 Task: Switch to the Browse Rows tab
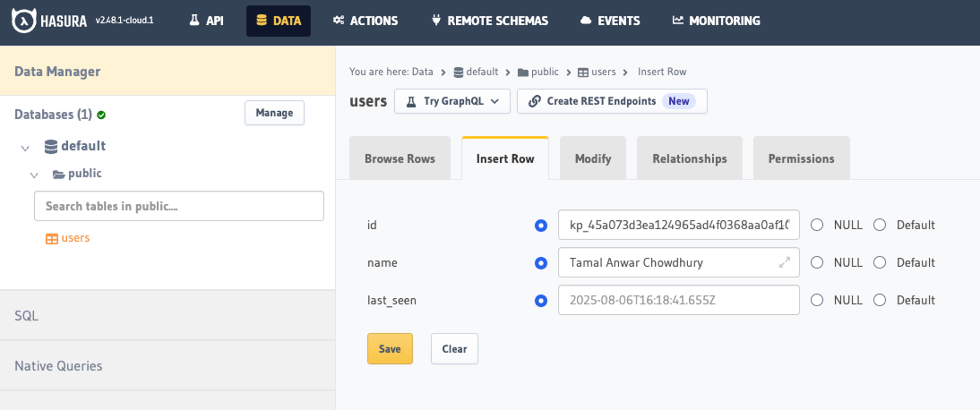pos(400,158)
